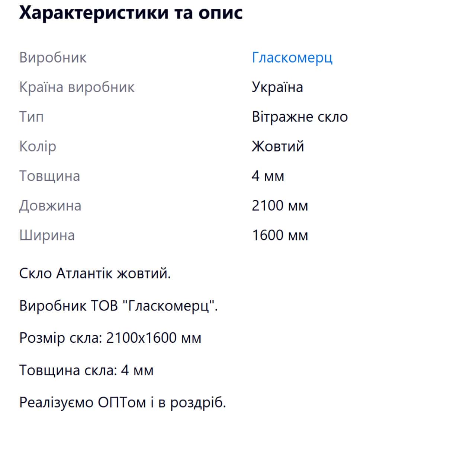Select the Розмір скла: 2100х1600 мм line

110,338
